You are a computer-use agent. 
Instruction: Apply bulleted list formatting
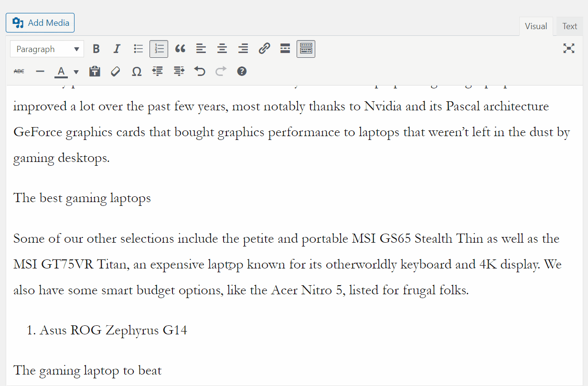point(138,49)
